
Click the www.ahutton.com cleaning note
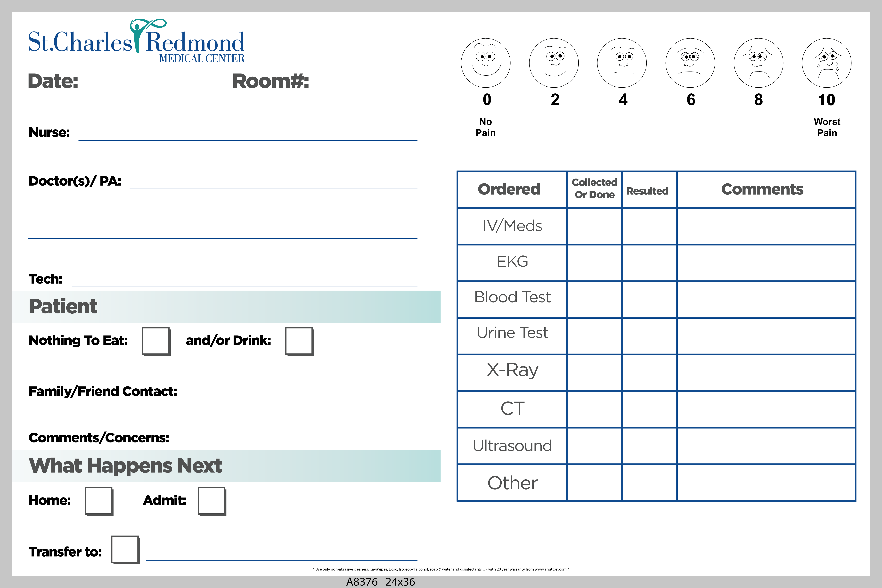click(x=441, y=569)
